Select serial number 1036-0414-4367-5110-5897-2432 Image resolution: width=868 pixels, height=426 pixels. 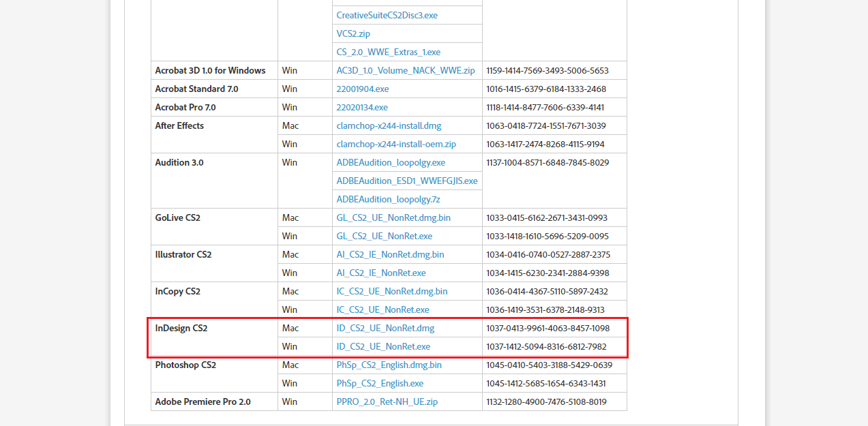[547, 291]
